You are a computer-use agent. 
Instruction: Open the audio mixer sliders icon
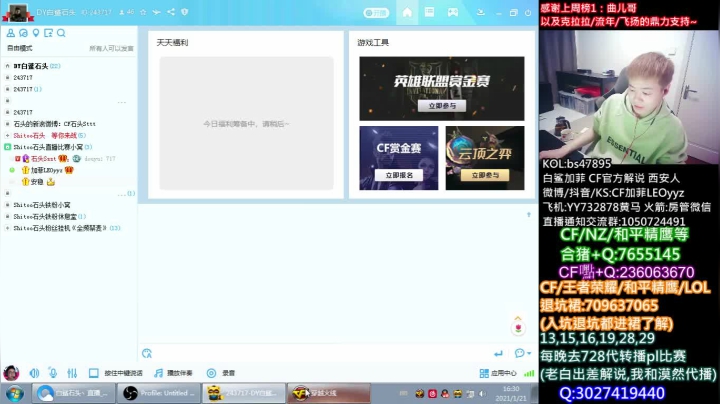pyautogui.click(x=72, y=373)
